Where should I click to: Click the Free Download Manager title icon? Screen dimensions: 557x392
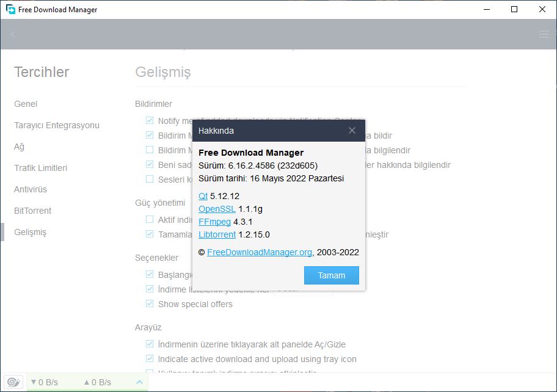pos(10,9)
